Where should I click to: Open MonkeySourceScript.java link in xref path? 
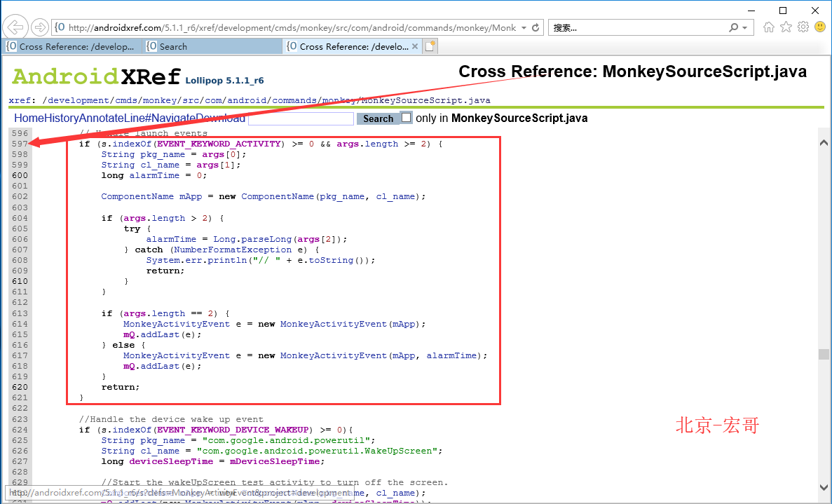[426, 100]
